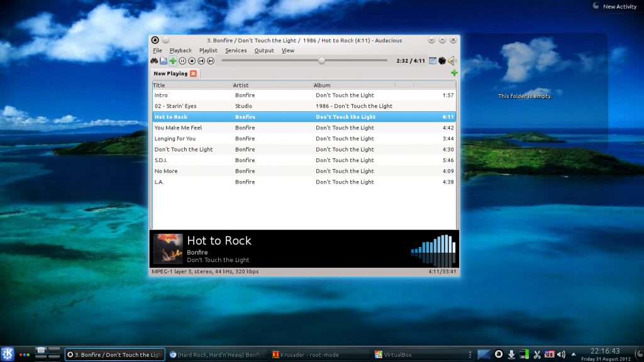Switch to the Krusader - root-mode taskbar entry

click(319, 354)
